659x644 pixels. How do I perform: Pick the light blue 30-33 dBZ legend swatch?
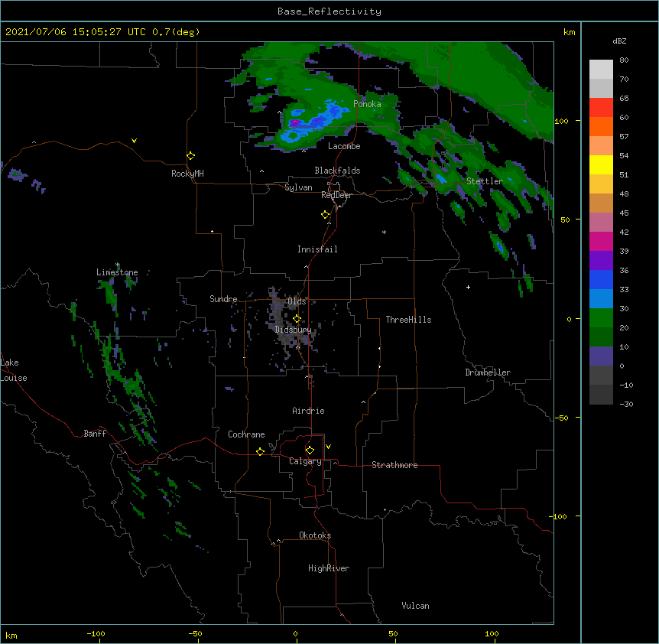coord(601,298)
